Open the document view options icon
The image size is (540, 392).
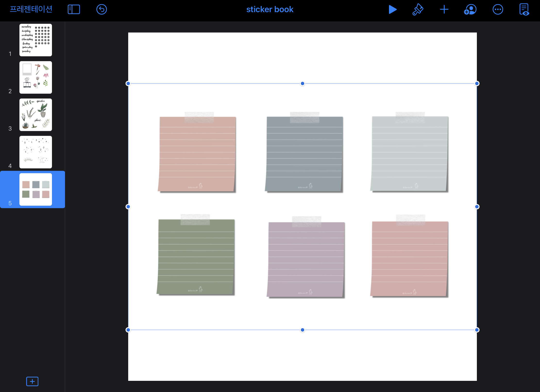click(x=524, y=10)
